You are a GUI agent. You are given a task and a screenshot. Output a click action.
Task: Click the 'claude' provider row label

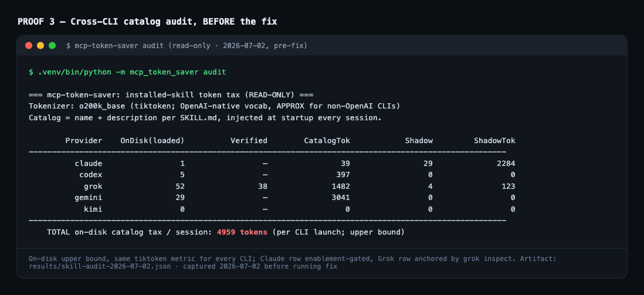tap(89, 164)
